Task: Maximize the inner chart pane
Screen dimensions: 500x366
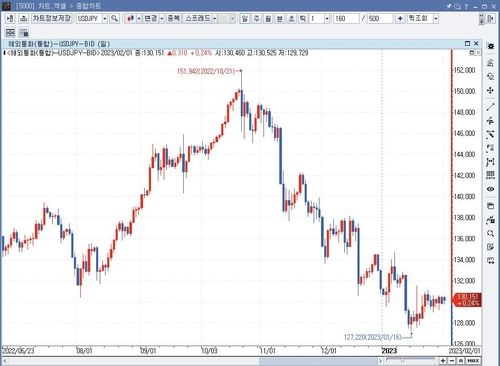Action: (x=467, y=43)
